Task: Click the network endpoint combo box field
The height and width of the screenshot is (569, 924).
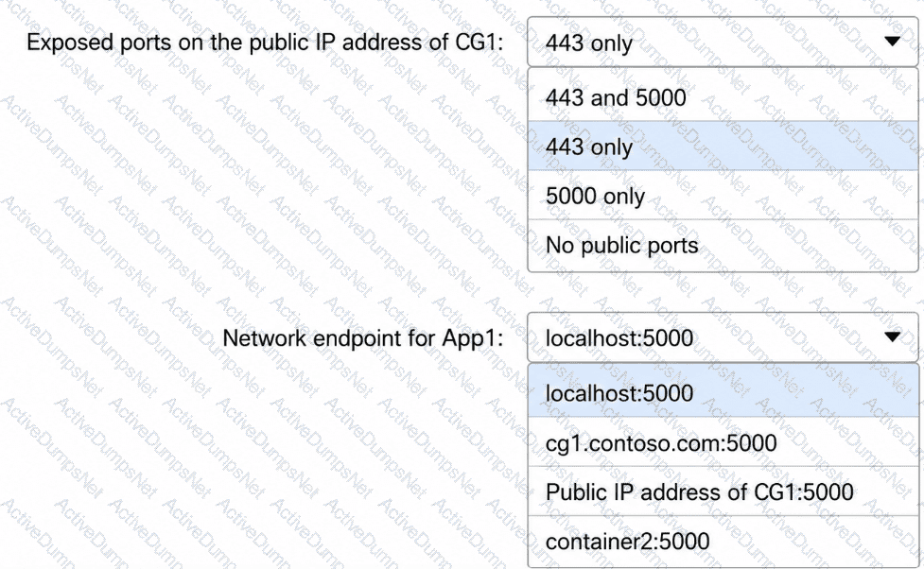Action: [724, 337]
